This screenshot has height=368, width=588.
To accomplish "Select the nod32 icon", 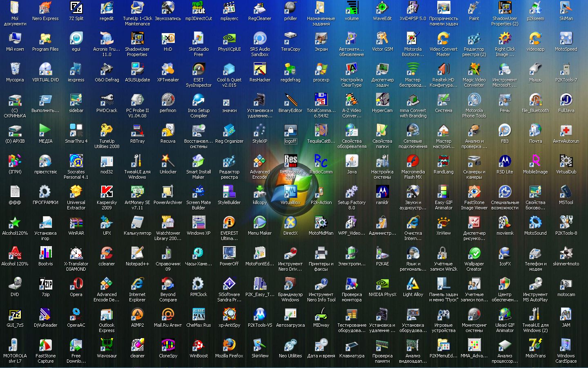I will coord(107,161).
